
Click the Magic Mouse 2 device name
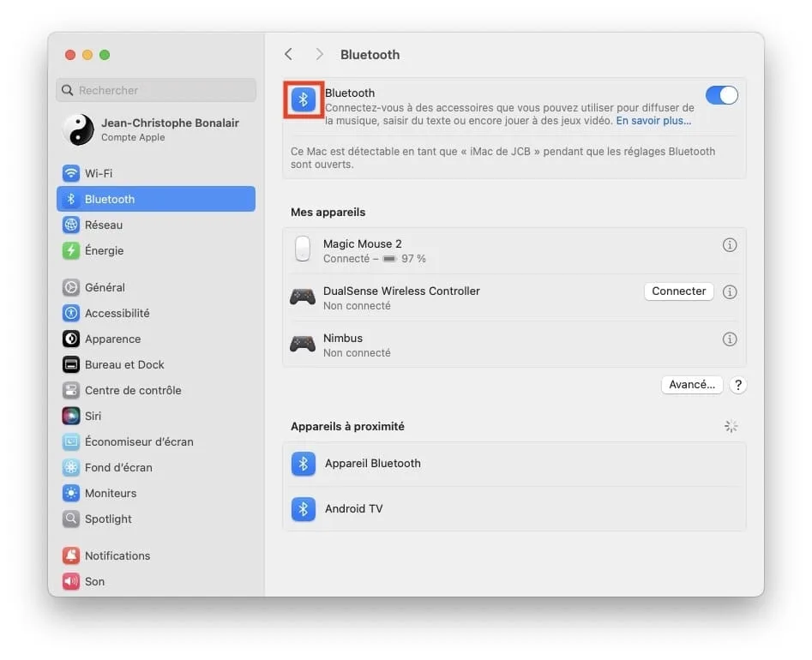(x=362, y=243)
